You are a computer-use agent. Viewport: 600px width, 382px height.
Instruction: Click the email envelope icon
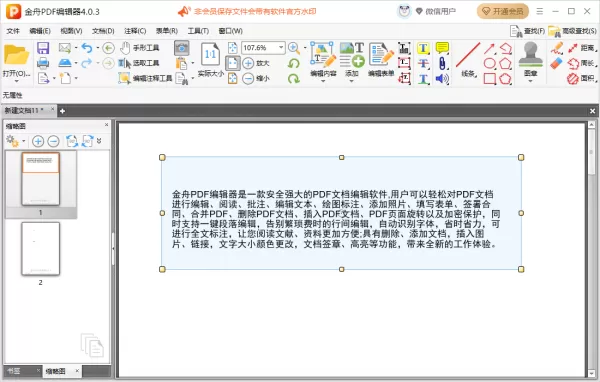point(65,48)
